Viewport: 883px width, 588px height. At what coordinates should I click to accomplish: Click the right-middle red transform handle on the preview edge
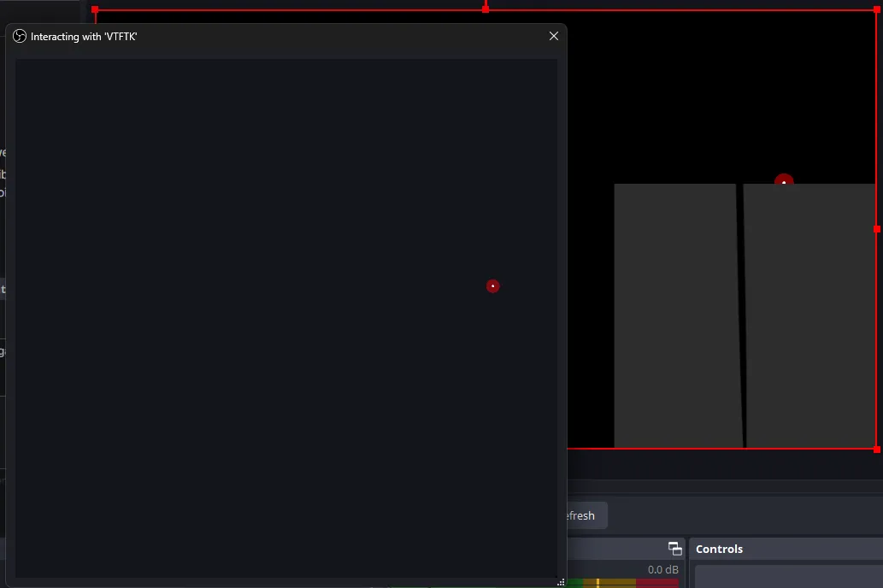click(876, 228)
